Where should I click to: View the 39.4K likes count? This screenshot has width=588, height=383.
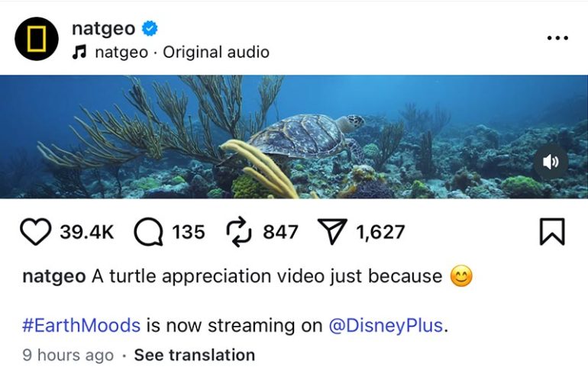click(x=86, y=232)
